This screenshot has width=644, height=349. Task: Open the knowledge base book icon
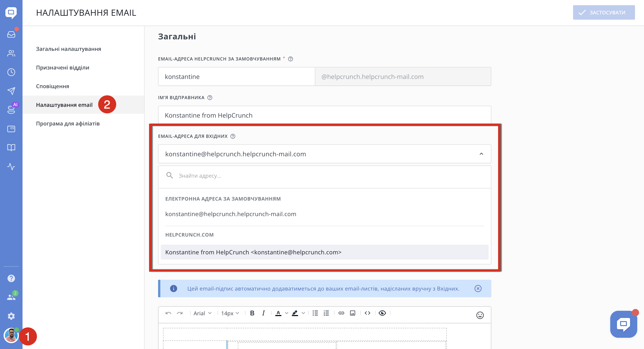pos(11,148)
